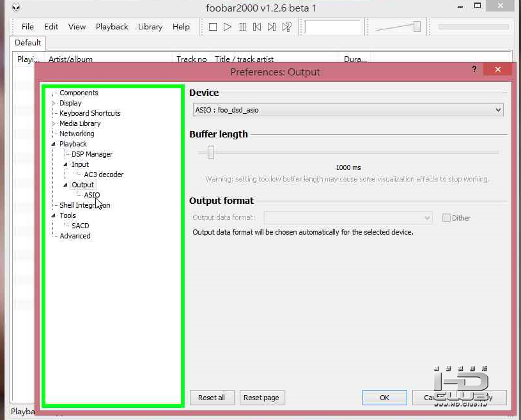The height and width of the screenshot is (420, 521).
Task: Select Components in the preferences tree
Action: tap(79, 93)
